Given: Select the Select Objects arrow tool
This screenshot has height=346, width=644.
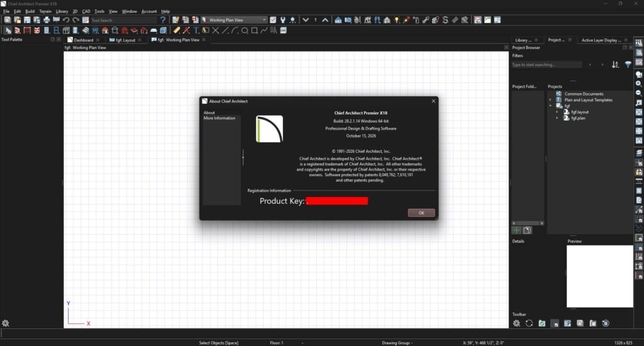Looking at the screenshot, I should click(8, 30).
